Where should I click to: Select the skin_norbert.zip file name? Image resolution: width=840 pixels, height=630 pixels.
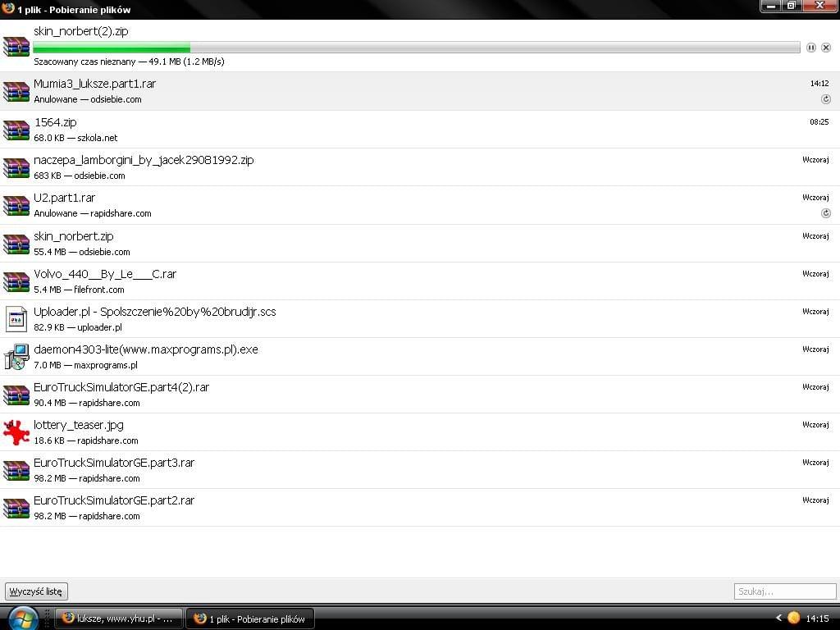point(73,236)
